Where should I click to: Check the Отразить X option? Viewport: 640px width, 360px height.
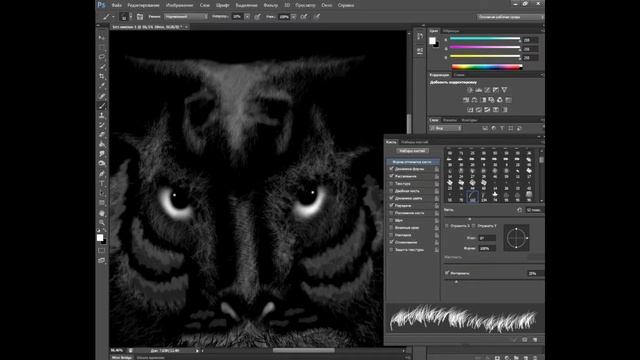pos(447,225)
